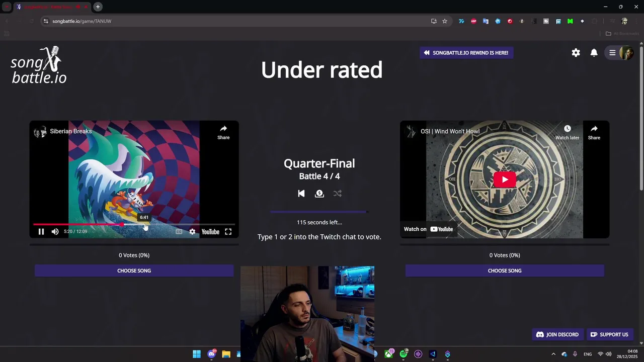Screen dimensions: 644x362
Task: Go back to previous battle
Action: pyautogui.click(x=301, y=194)
